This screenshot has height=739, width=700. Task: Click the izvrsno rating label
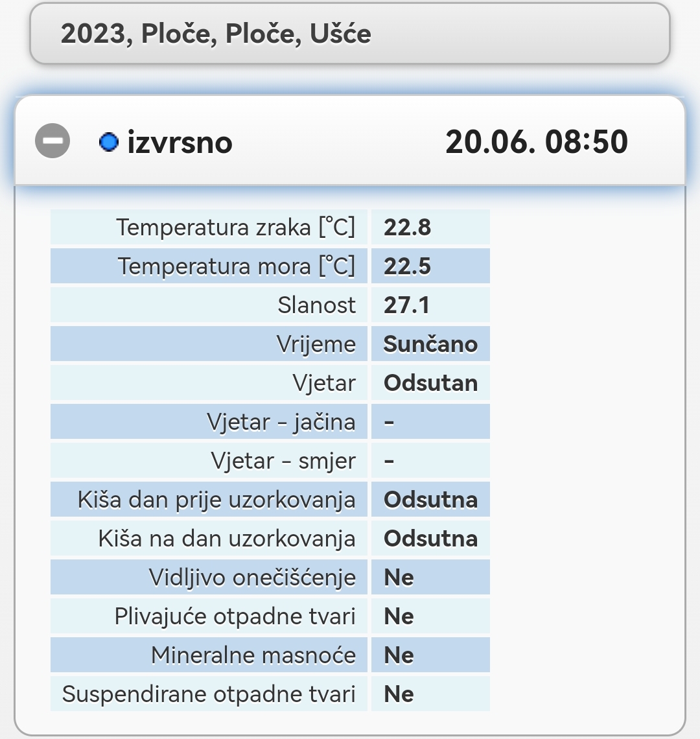[180, 142]
